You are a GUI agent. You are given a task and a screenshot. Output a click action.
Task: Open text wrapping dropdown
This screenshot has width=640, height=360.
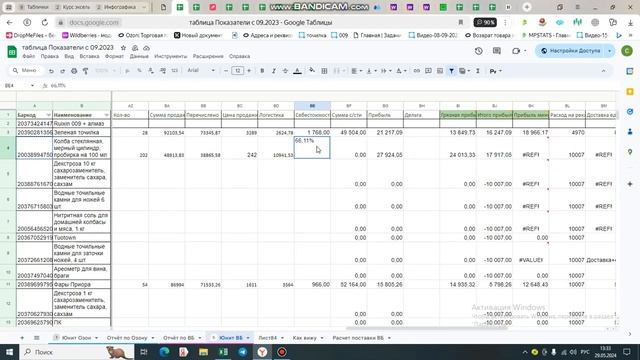[386, 71]
